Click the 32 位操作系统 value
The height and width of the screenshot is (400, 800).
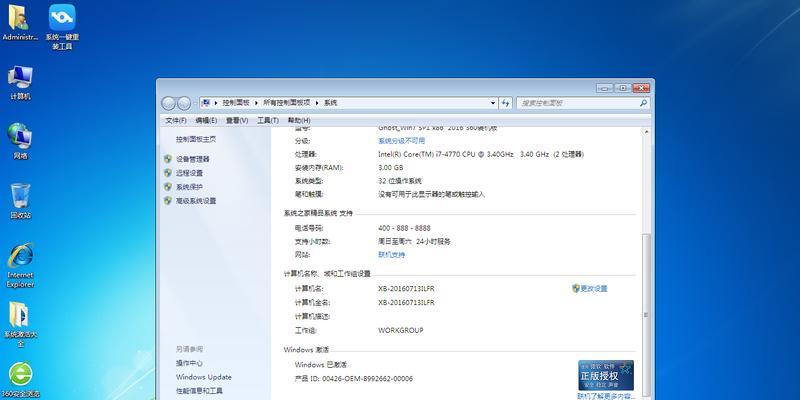click(x=400, y=181)
